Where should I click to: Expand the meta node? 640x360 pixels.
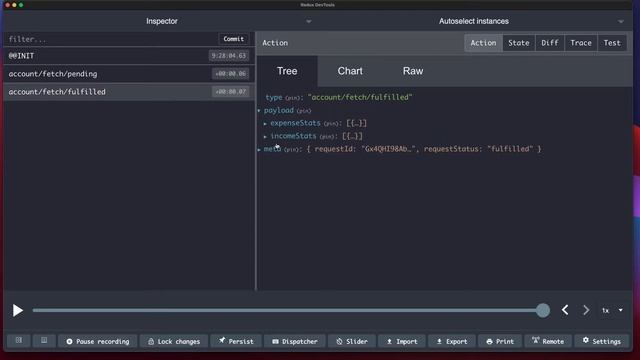pyautogui.click(x=259, y=149)
